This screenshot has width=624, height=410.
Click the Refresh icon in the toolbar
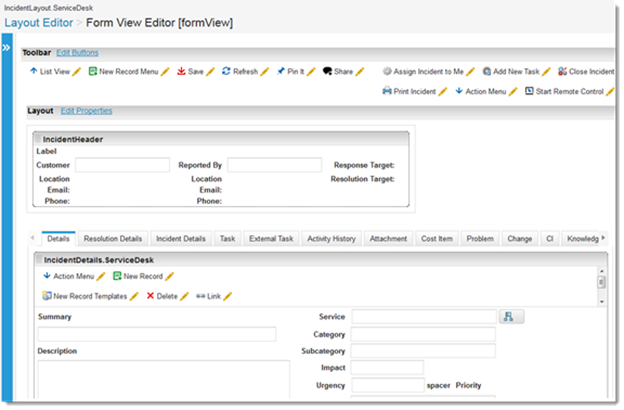226,72
